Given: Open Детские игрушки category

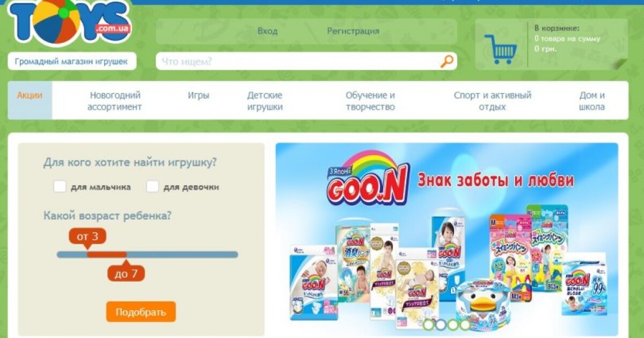Looking at the screenshot, I should (x=265, y=101).
